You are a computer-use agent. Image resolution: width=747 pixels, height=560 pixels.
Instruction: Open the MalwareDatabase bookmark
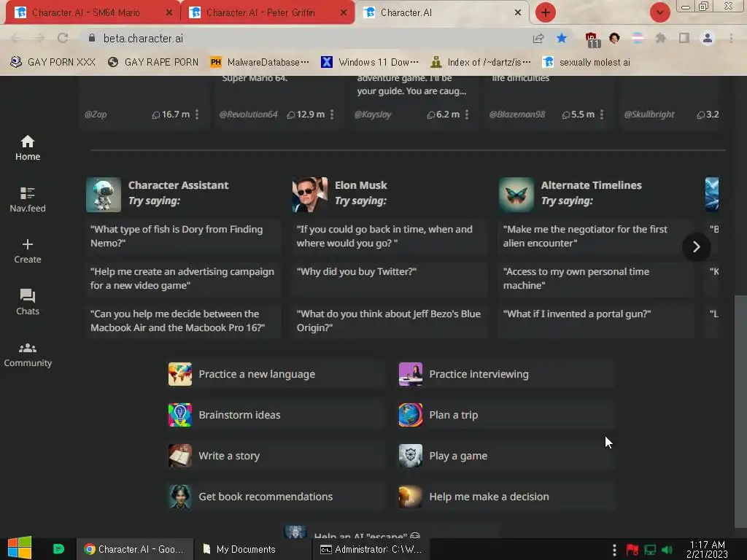[x=260, y=63]
